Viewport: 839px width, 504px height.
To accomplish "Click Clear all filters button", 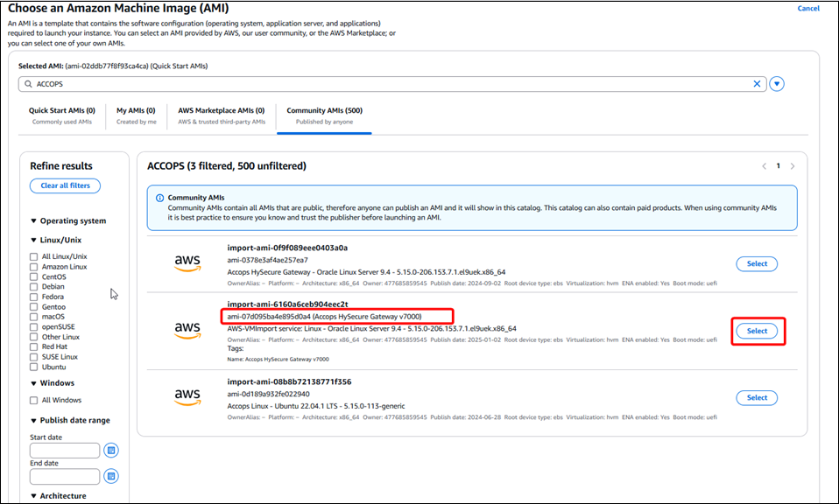I will tap(65, 185).
